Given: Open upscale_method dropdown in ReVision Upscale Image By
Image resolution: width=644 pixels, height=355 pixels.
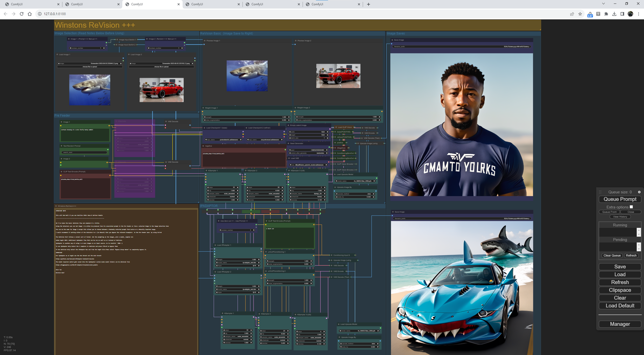Looking at the screenshot, I should click(x=355, y=194).
